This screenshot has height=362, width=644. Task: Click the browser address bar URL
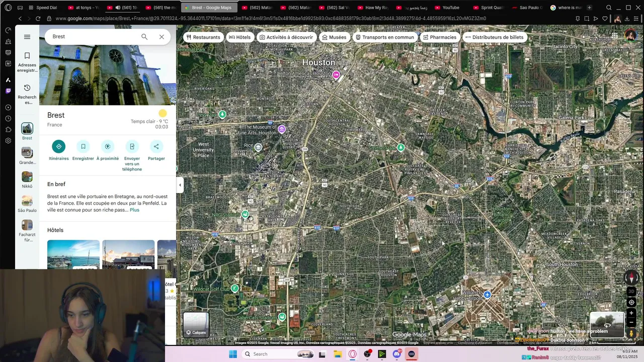(271, 19)
